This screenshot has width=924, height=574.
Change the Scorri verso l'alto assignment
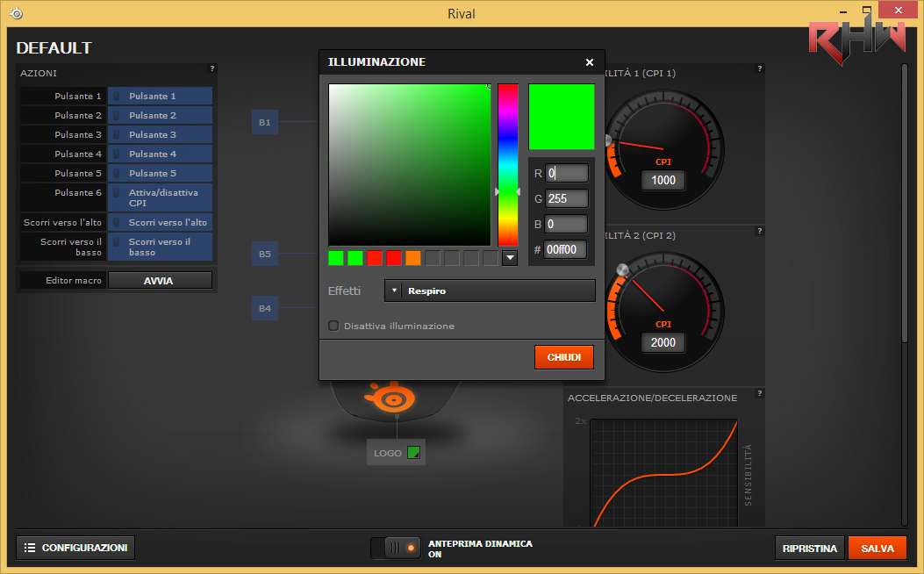(160, 222)
